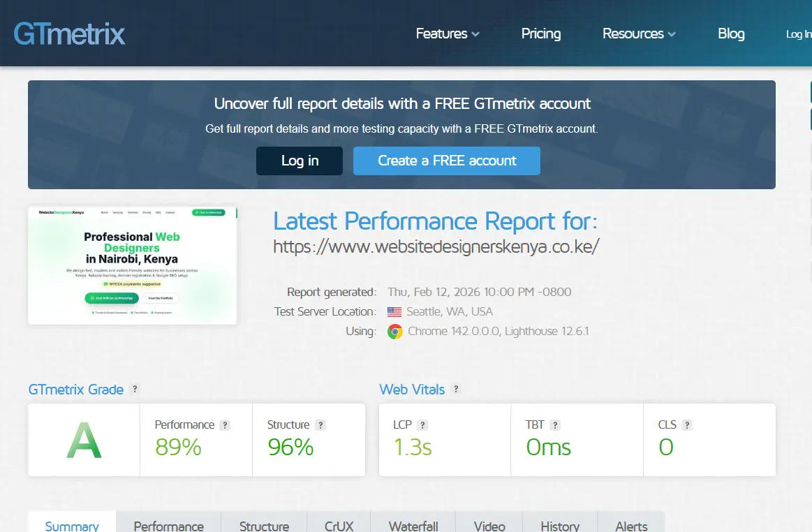Open the Pricing page
The width and height of the screenshot is (812, 532).
tap(540, 34)
